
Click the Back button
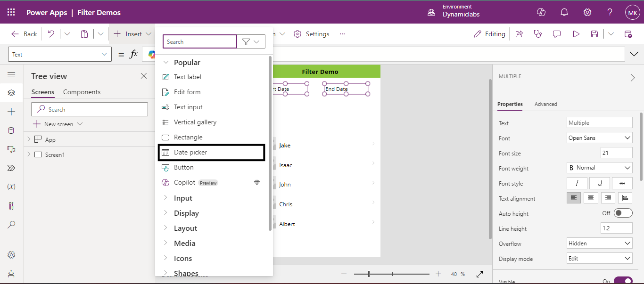[25, 34]
